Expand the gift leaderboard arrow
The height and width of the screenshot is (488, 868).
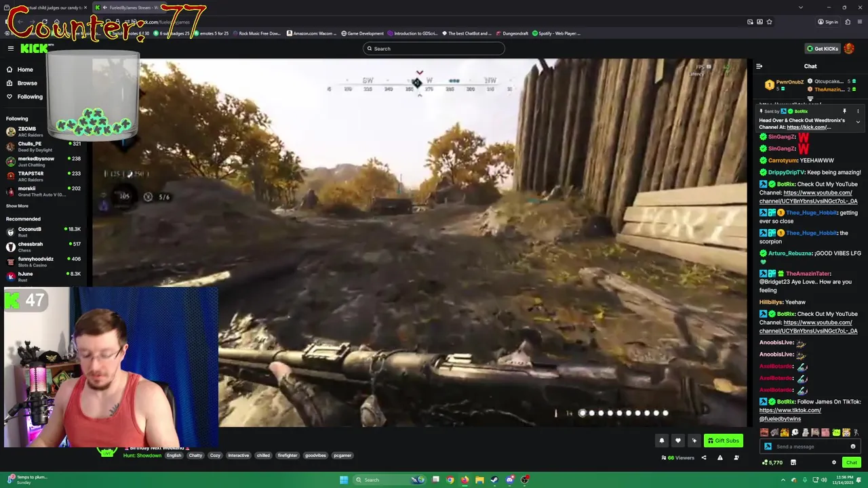tap(810, 98)
